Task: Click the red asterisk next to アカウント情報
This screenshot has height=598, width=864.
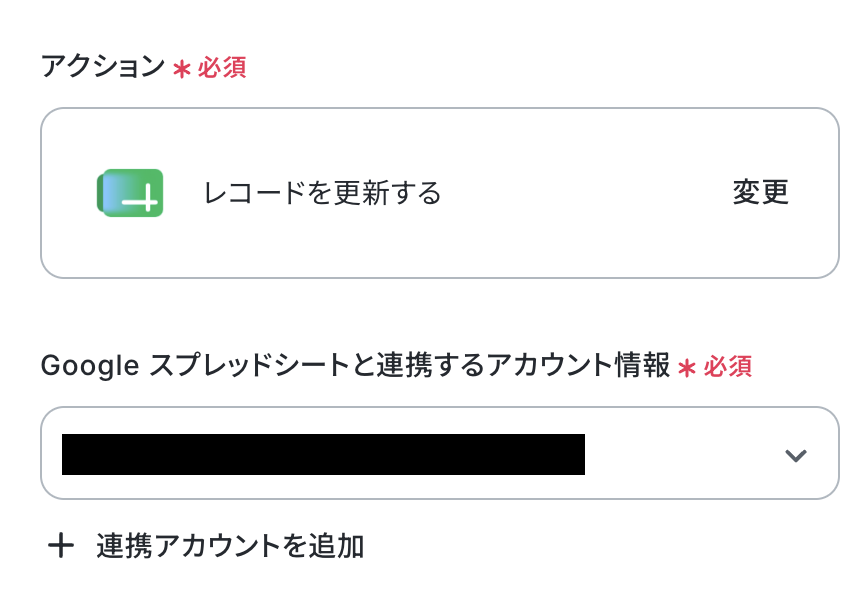Action: pyautogui.click(x=687, y=368)
